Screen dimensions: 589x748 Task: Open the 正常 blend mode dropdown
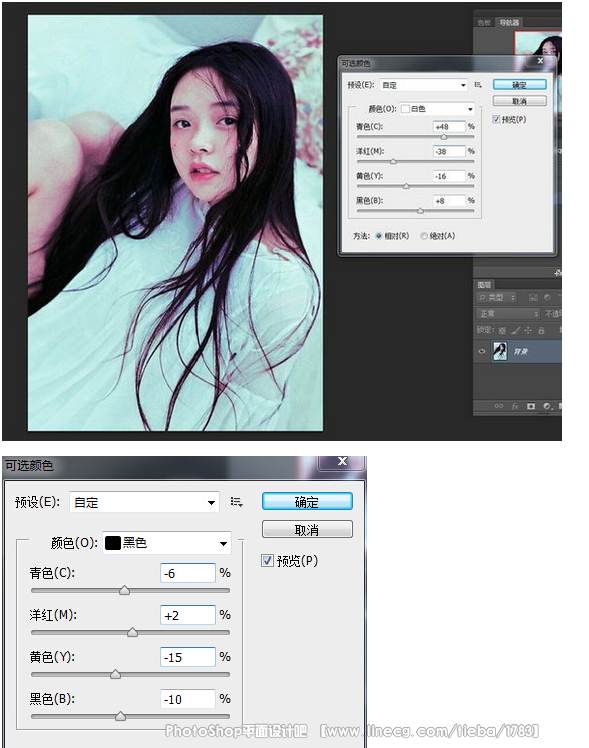pos(508,313)
